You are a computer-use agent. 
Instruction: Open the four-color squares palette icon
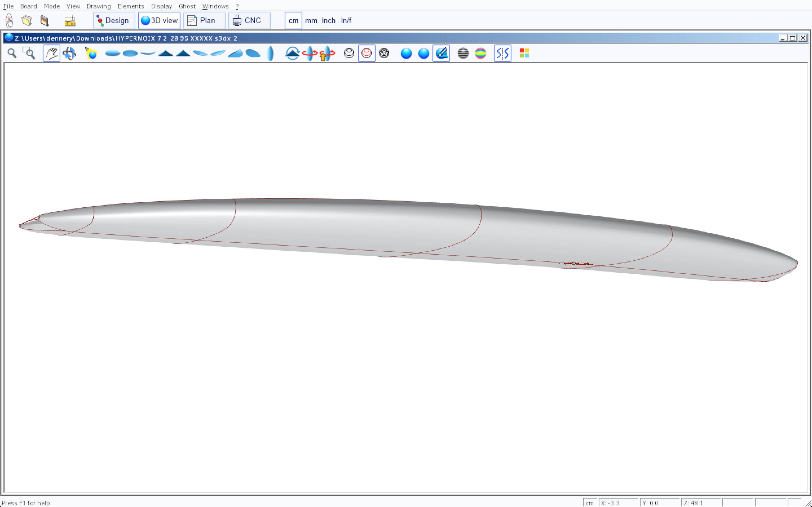coord(524,53)
